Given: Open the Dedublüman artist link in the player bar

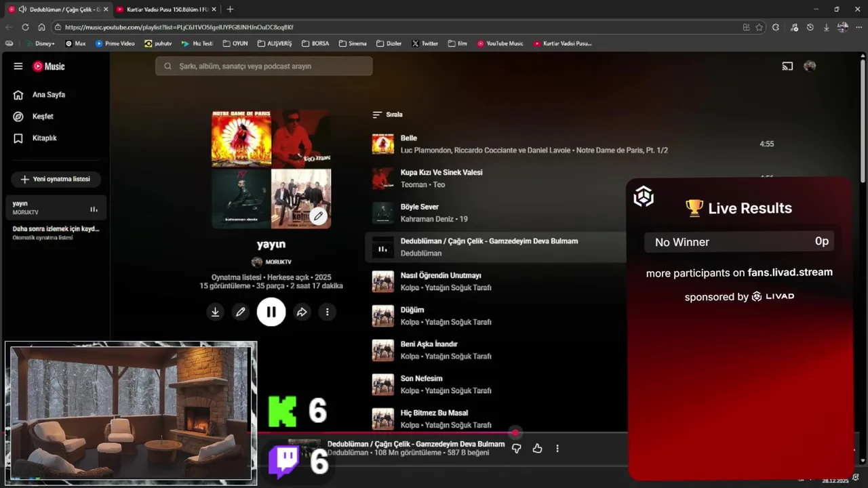Looking at the screenshot, I should pos(348,453).
